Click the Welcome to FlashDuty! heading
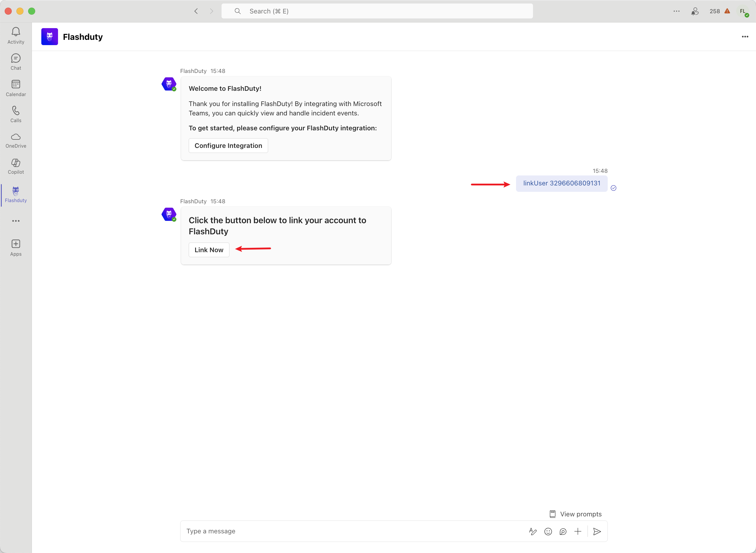 coord(225,88)
